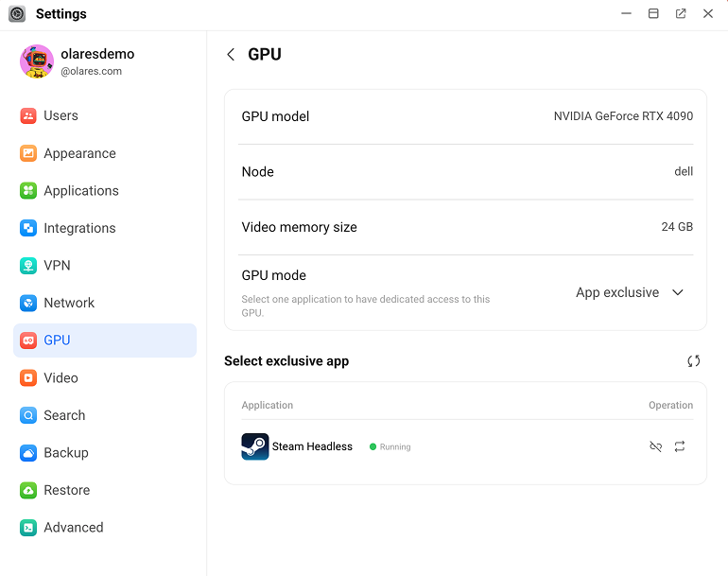The width and height of the screenshot is (728, 576).
Task: Click the olaresdemo username
Action: tap(97, 54)
